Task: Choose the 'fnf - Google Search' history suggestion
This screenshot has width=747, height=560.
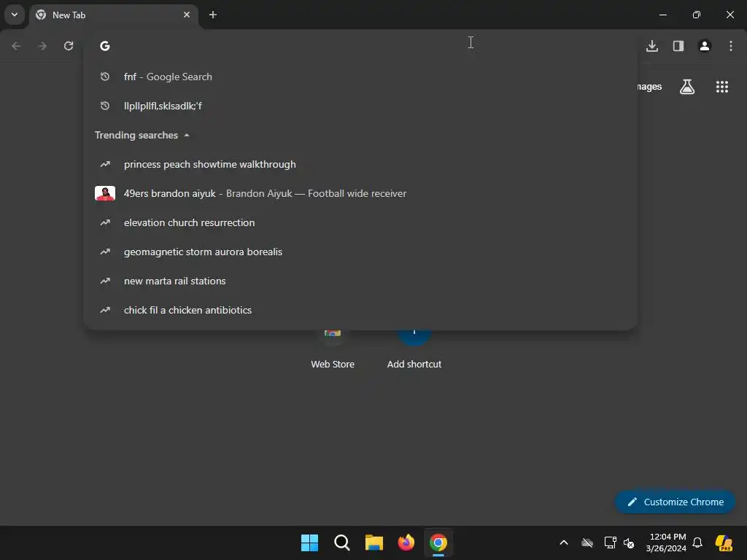Action: click(x=360, y=77)
